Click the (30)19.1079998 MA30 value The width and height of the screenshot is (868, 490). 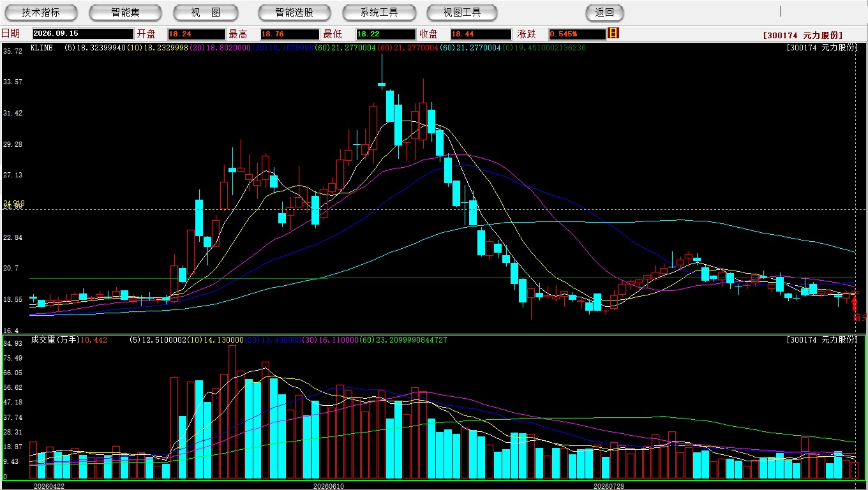[x=281, y=47]
